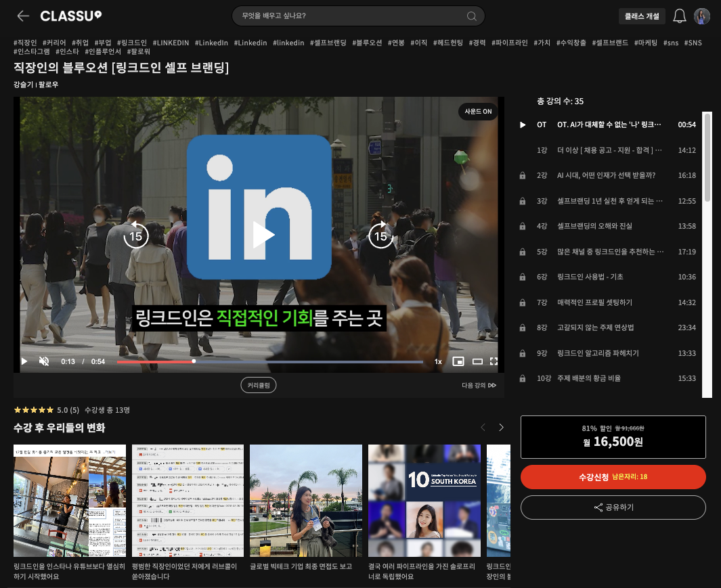
Task: Click the lecture list scrollbar
Action: [x=707, y=156]
